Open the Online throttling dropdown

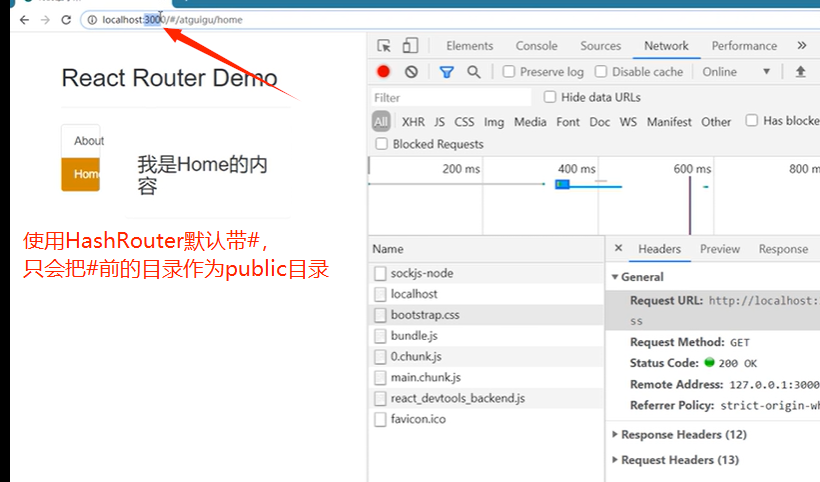pyautogui.click(x=736, y=72)
